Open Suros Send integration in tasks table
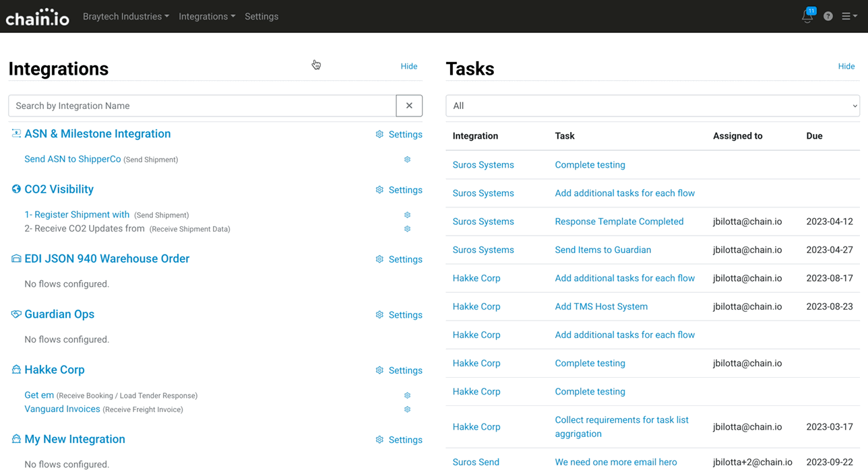This screenshot has width=868, height=472. click(476, 462)
